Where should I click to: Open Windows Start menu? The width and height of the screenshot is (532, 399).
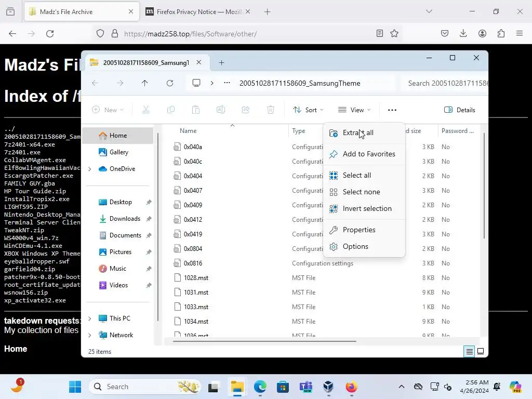[75, 387]
